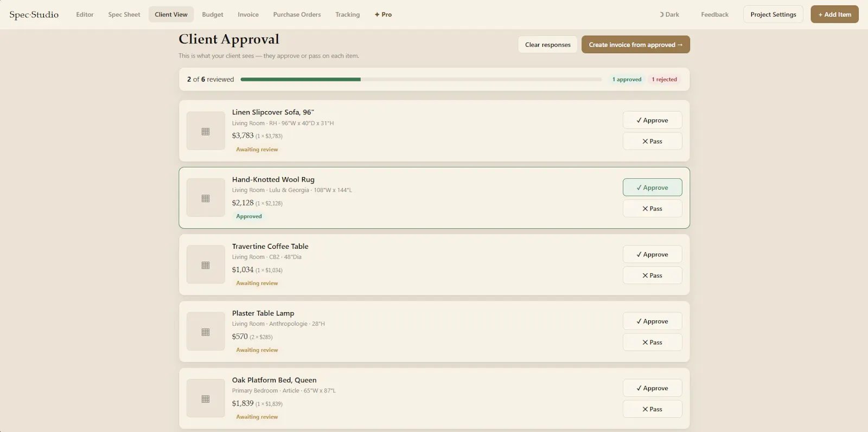Open the Travertine Coffee Table image placeholder
The width and height of the screenshot is (868, 432).
(x=206, y=265)
